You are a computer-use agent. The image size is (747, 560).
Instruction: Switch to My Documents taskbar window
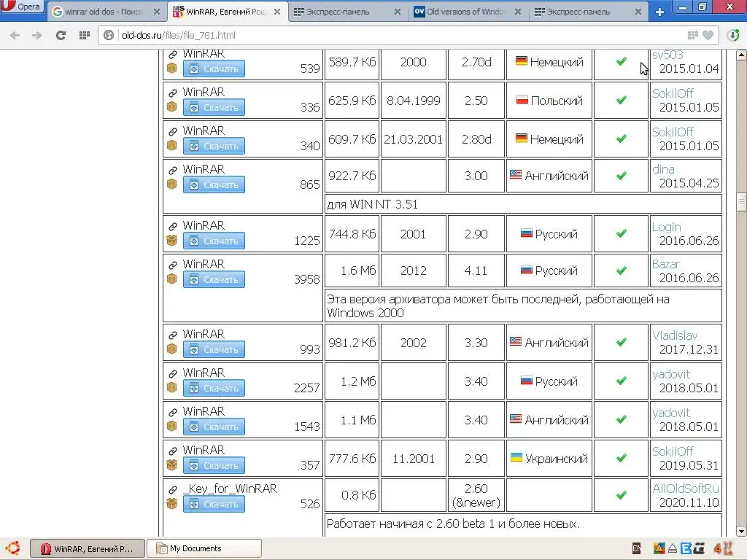[x=204, y=548]
